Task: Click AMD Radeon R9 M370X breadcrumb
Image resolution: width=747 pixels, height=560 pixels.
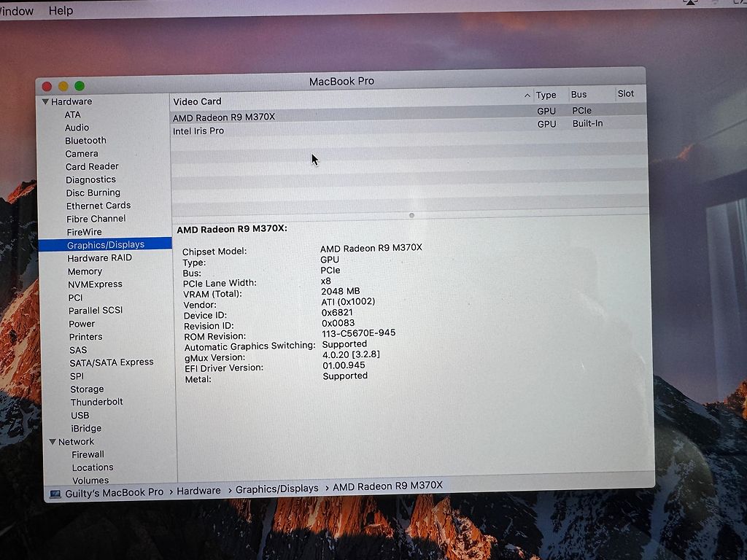Action: pyautogui.click(x=388, y=486)
